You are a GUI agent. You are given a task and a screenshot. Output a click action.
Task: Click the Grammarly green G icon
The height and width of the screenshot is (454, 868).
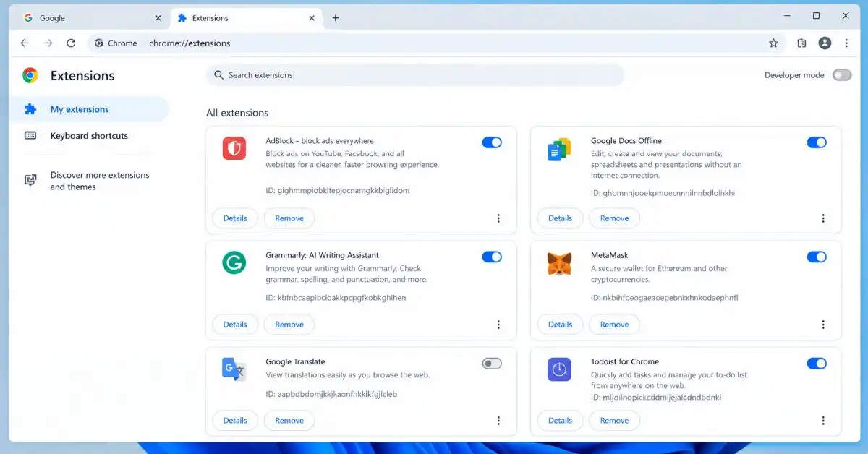(234, 263)
